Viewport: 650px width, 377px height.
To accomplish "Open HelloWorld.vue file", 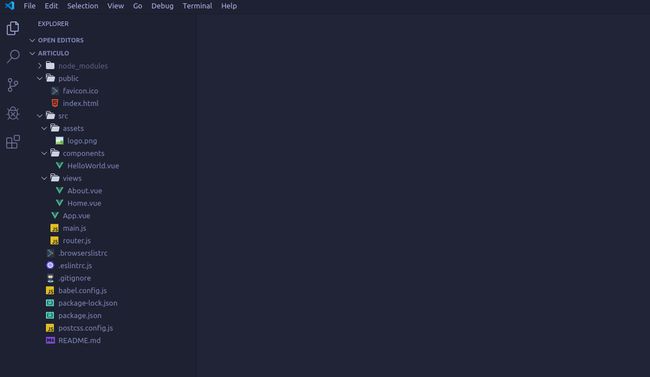I will [x=93, y=165].
